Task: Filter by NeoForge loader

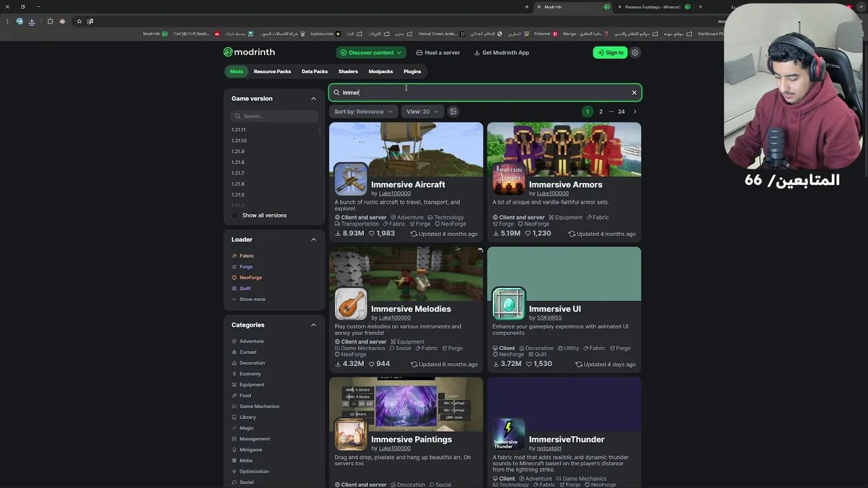Action: 247,277
